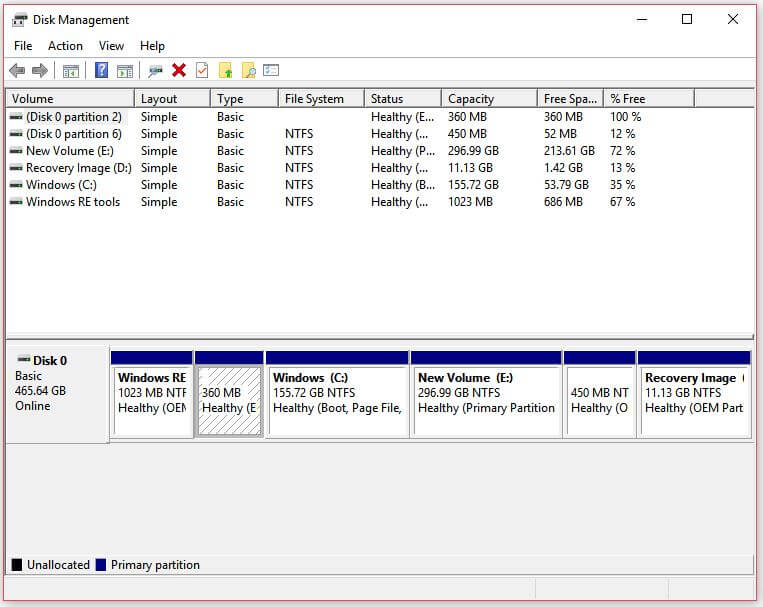The width and height of the screenshot is (763, 607).
Task: Click the black Unallocated legend swatch
Action: 17,565
